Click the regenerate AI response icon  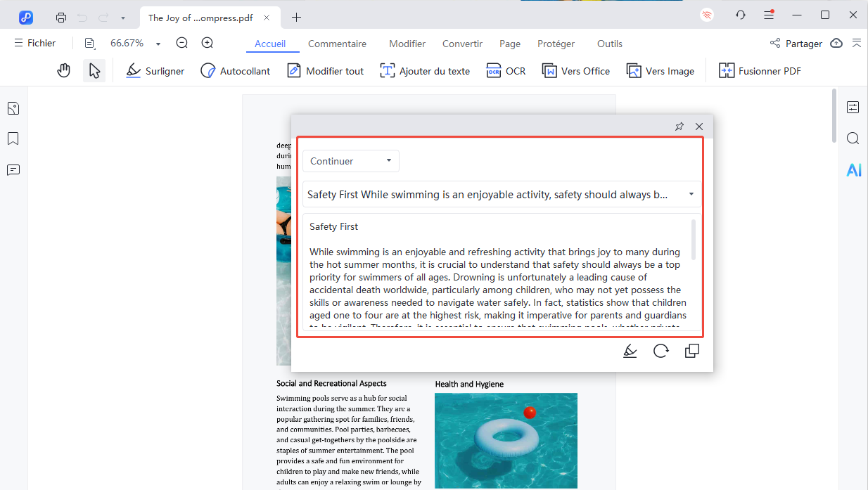[660, 351]
